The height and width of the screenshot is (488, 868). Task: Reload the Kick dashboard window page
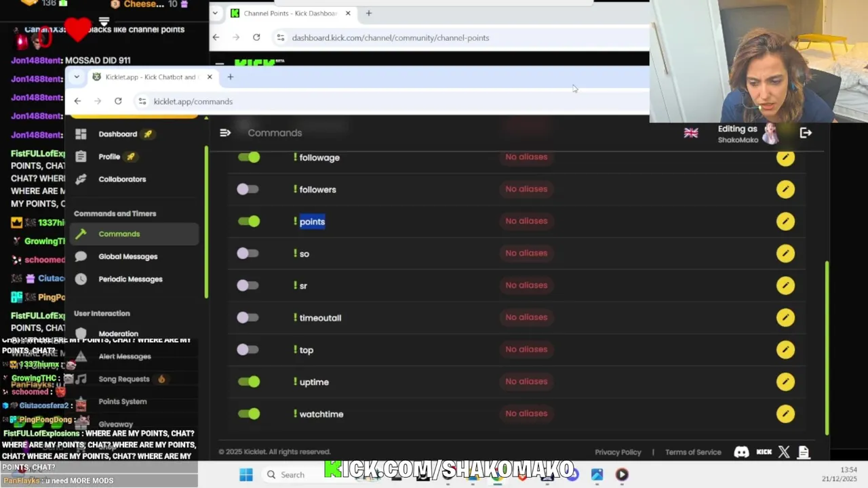click(x=256, y=37)
